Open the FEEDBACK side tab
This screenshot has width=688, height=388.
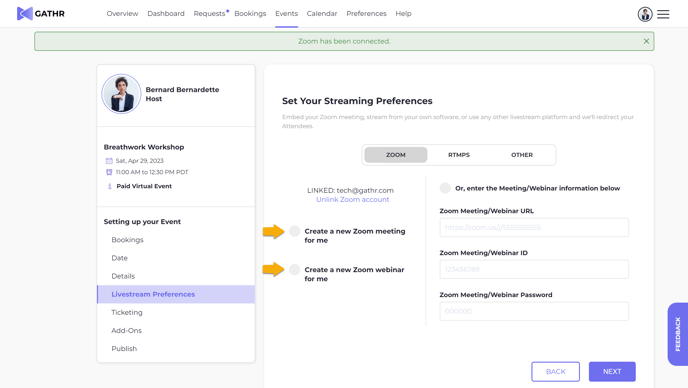click(x=678, y=334)
